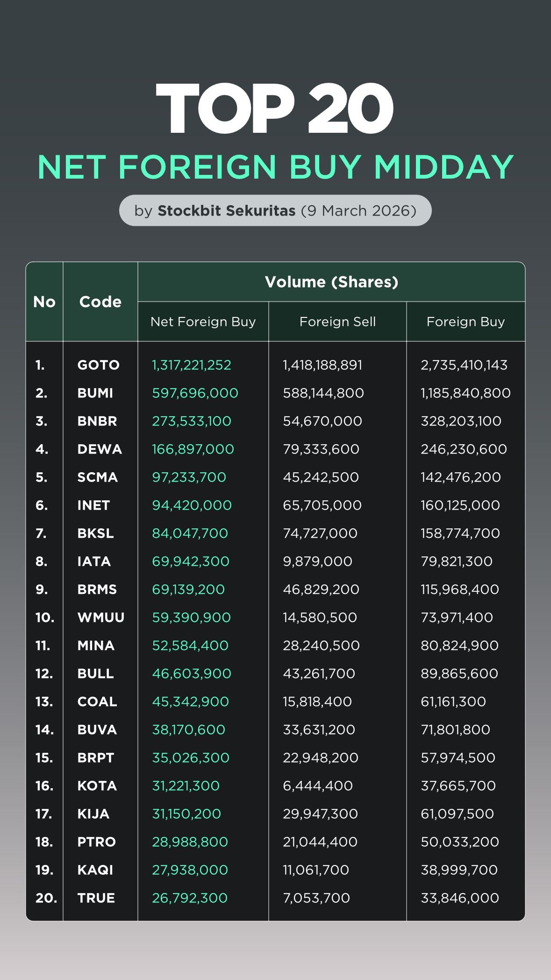The image size is (551, 980).
Task: Click the TOP 20 title text
Action: click(275, 108)
